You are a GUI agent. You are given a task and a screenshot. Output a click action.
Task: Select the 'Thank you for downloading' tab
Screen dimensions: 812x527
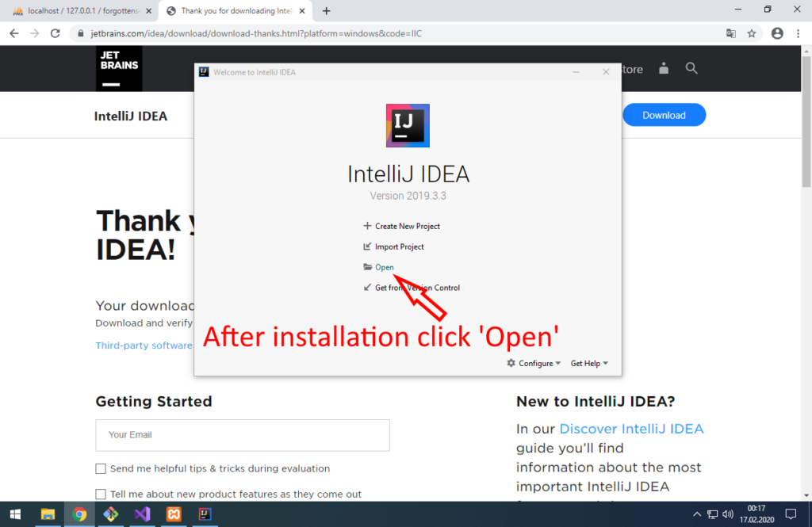tap(236, 11)
